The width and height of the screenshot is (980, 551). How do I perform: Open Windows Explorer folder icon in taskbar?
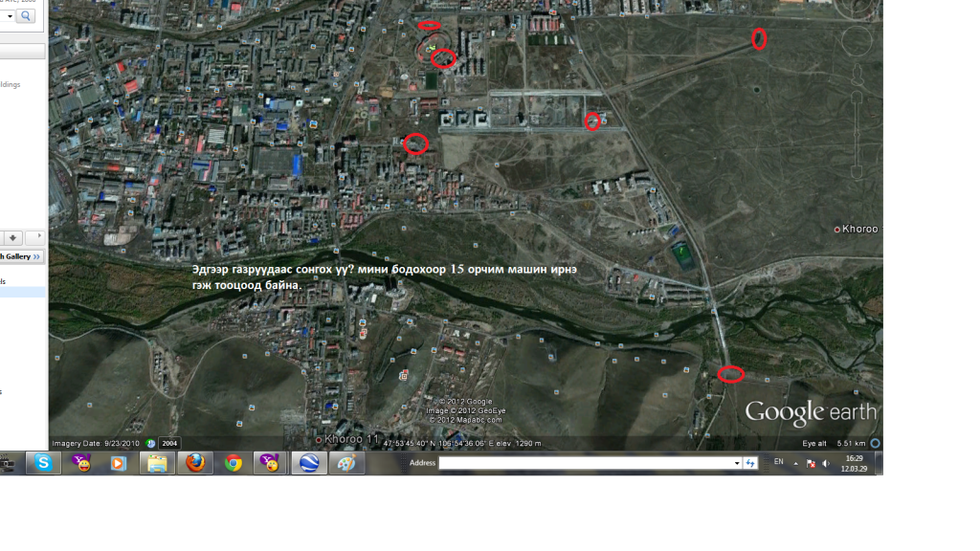click(157, 463)
